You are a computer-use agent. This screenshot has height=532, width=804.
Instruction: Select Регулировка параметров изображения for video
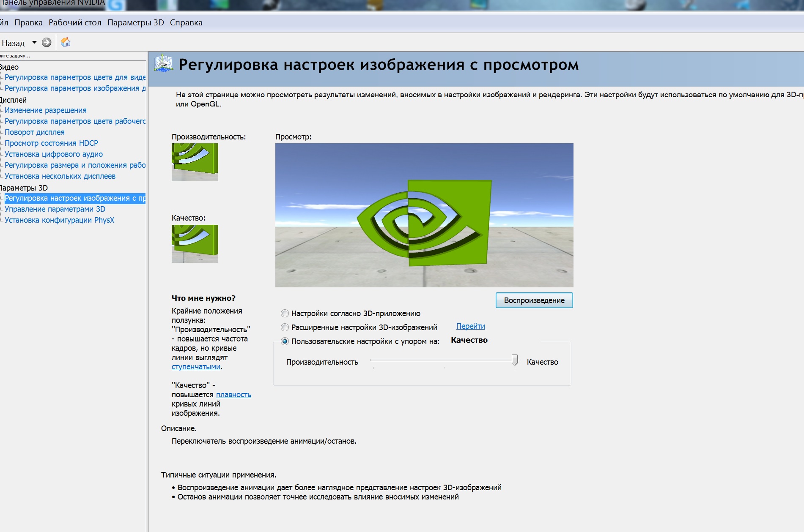click(75, 88)
